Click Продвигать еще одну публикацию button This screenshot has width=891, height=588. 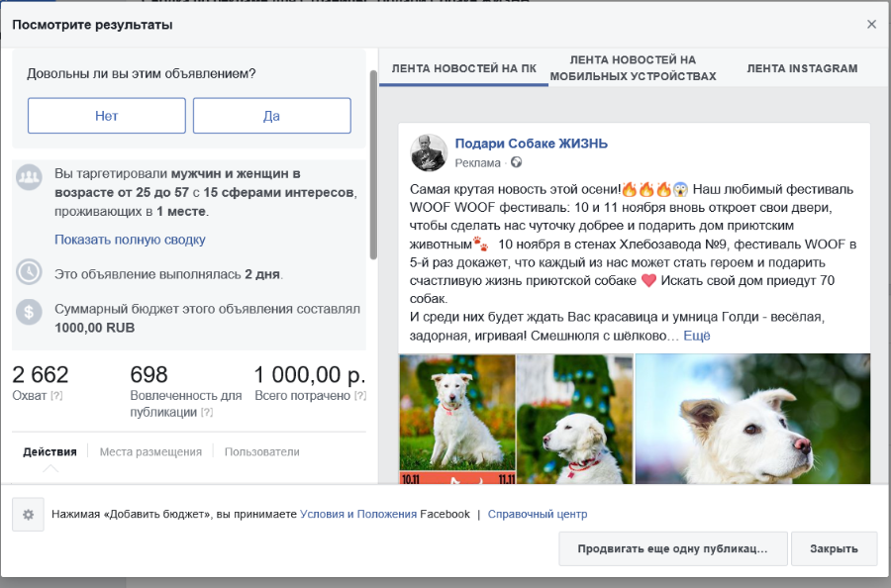pos(673,548)
